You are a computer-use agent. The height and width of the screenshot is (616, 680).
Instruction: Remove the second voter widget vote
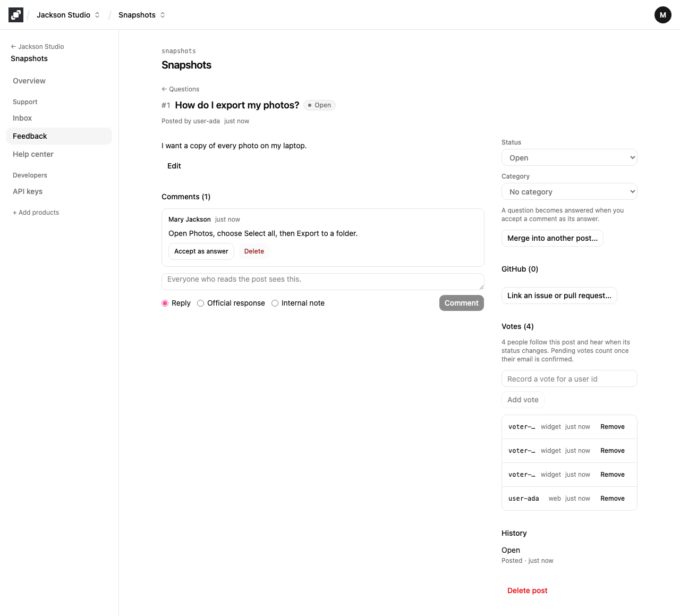tap(613, 451)
